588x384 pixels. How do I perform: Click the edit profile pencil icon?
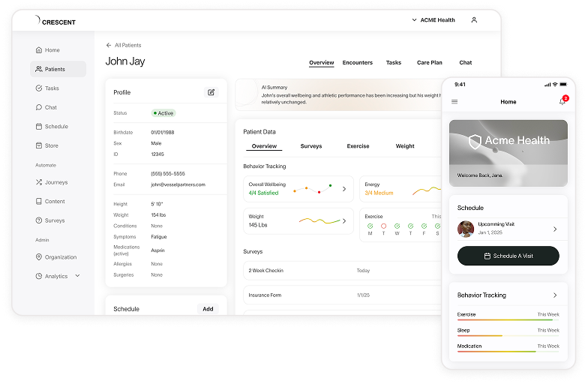coord(211,92)
